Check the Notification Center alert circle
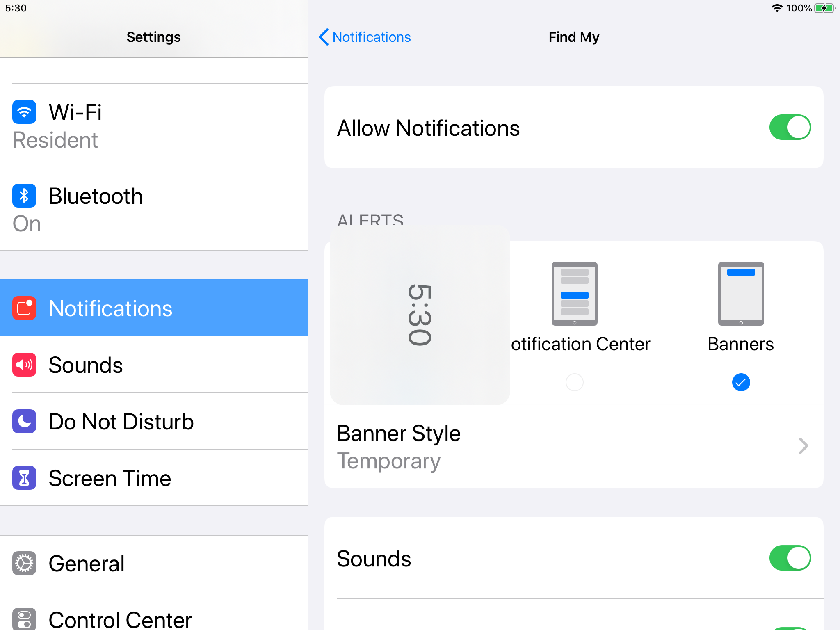This screenshot has width=840, height=630. 574,382
